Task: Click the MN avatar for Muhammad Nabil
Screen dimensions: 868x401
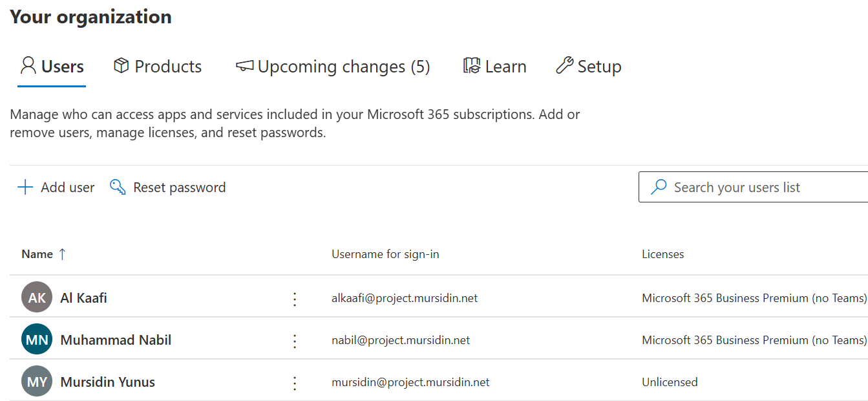Action: [x=37, y=340]
